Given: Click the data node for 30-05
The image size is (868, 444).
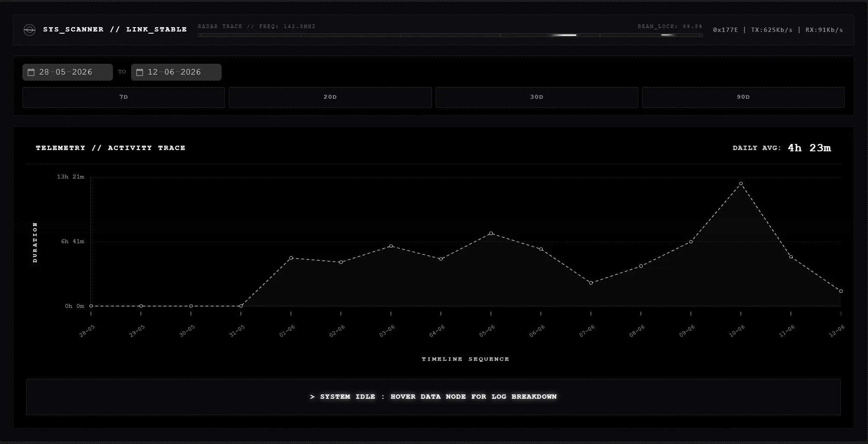Looking at the screenshot, I should pos(191,306).
